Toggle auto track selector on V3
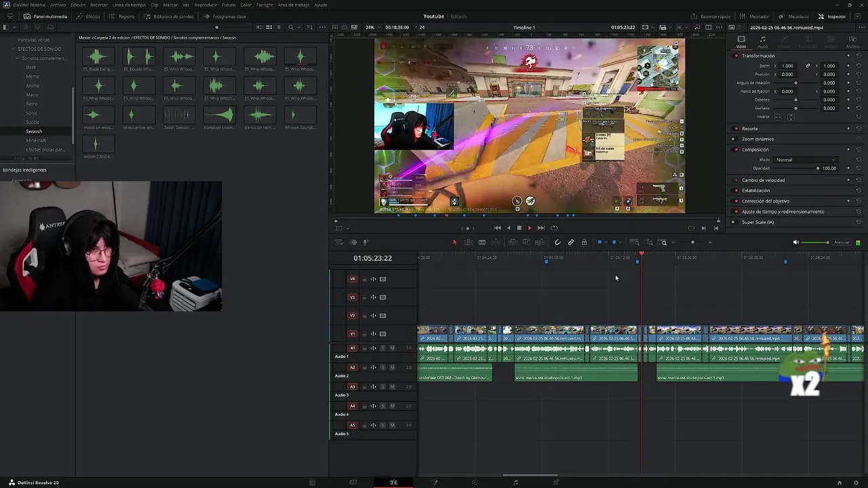This screenshot has width=868, height=488. tap(373, 298)
